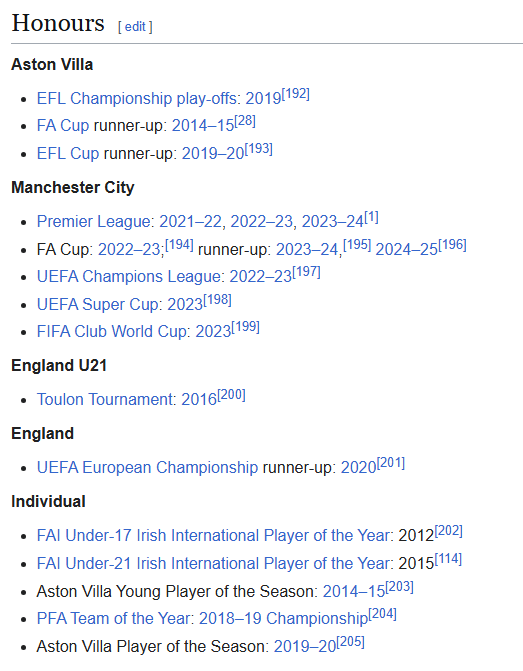This screenshot has height=671, width=523.
Task: Open the UEFA Super Cup link
Action: coord(98,304)
